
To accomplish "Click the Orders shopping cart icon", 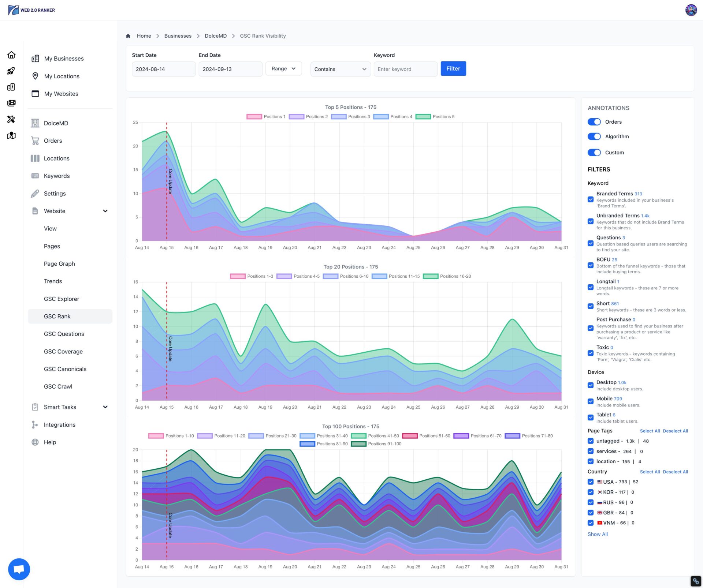I will [x=35, y=141].
